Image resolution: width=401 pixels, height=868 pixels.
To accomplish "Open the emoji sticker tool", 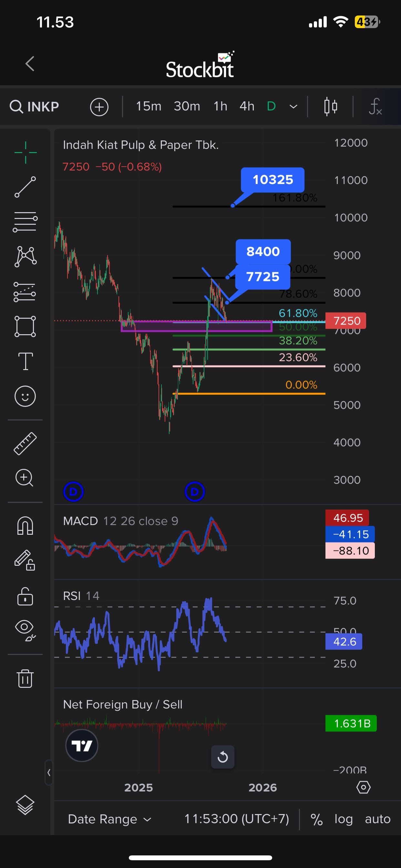I will pyautogui.click(x=25, y=396).
